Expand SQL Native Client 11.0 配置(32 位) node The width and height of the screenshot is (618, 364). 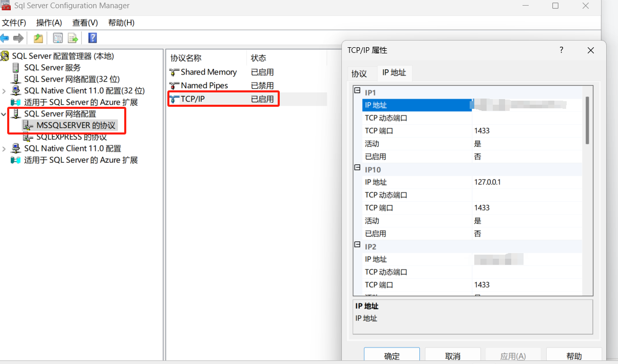[x=4, y=91]
